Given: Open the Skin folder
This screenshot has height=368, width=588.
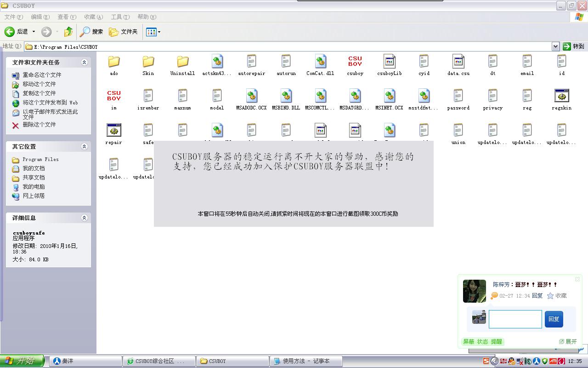Looking at the screenshot, I should (x=148, y=62).
